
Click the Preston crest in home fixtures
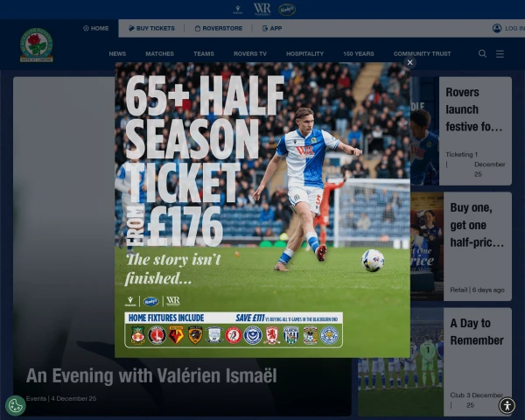(214, 335)
